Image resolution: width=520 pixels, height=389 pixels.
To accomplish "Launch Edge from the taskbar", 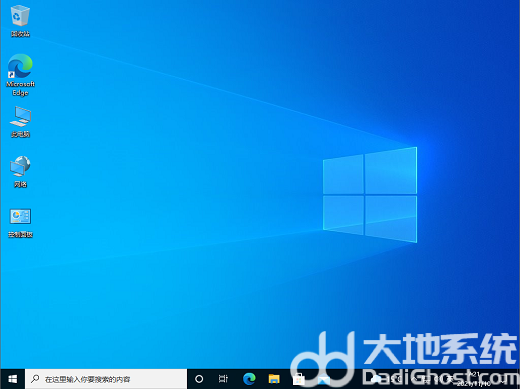I will (249, 379).
